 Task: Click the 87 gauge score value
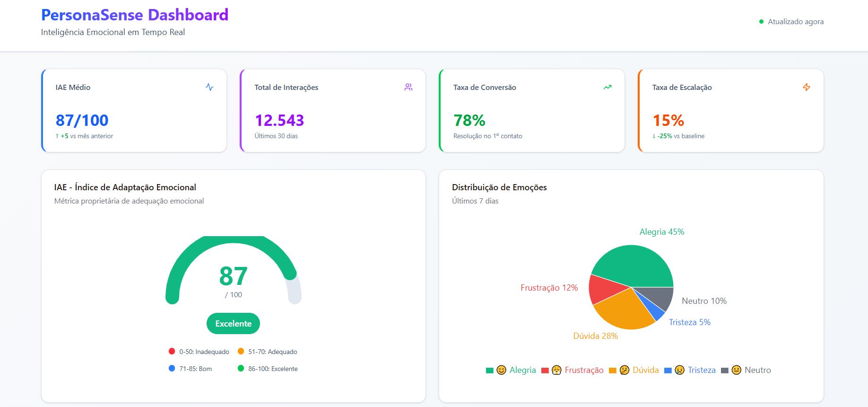[x=233, y=276]
